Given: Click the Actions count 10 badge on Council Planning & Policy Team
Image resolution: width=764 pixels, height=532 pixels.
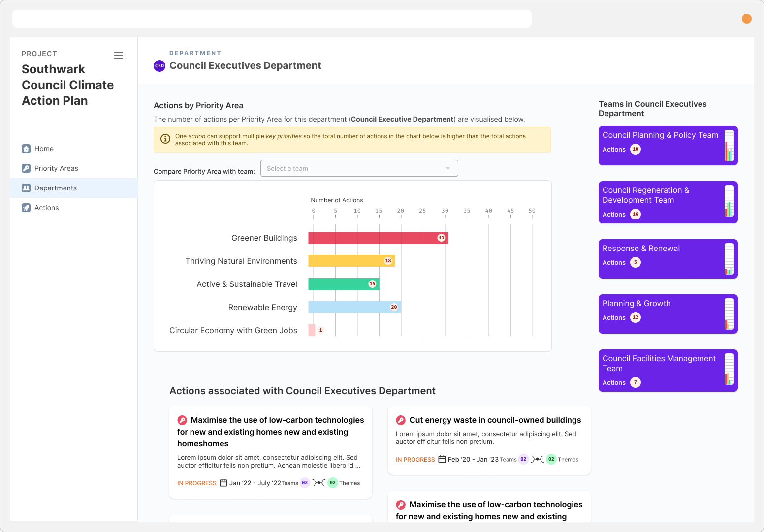Looking at the screenshot, I should pyautogui.click(x=636, y=149).
